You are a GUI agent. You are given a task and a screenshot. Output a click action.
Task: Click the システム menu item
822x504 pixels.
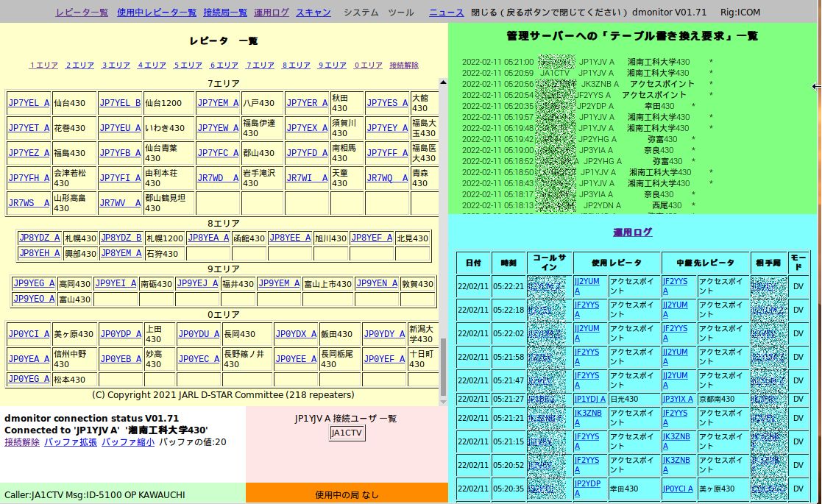tap(361, 12)
